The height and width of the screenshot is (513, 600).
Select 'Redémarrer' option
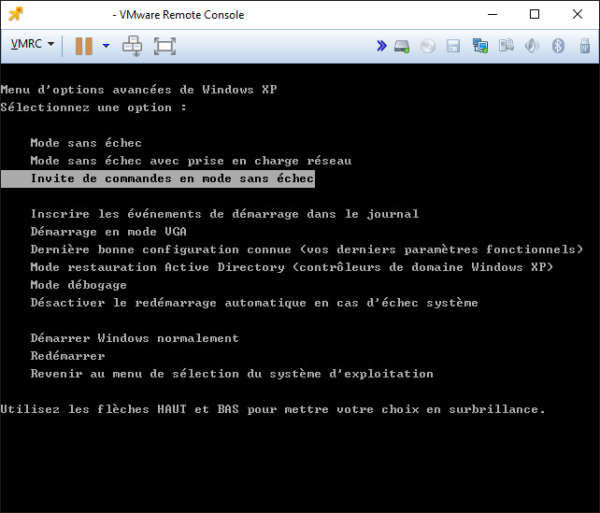click(x=68, y=356)
